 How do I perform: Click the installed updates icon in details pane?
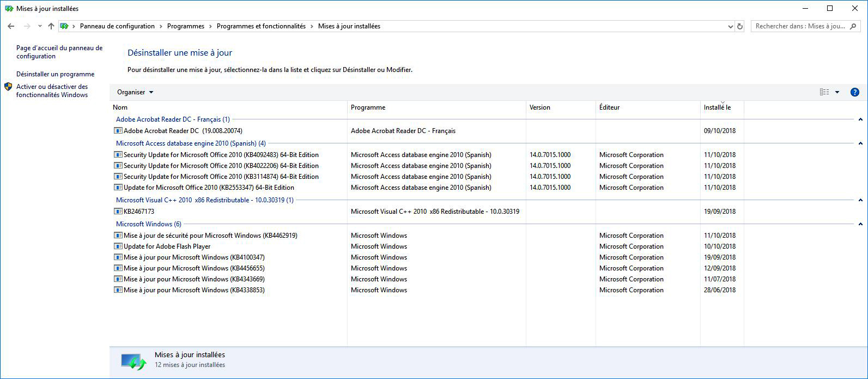133,362
